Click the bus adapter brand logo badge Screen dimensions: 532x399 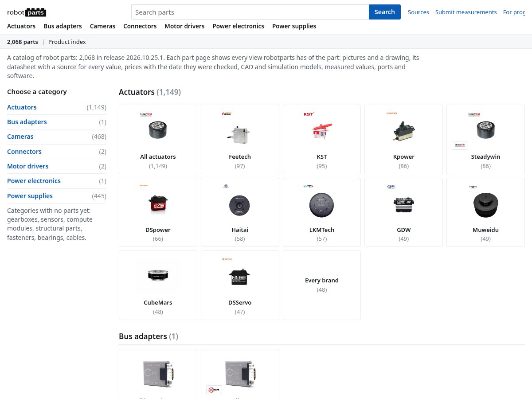(214, 390)
